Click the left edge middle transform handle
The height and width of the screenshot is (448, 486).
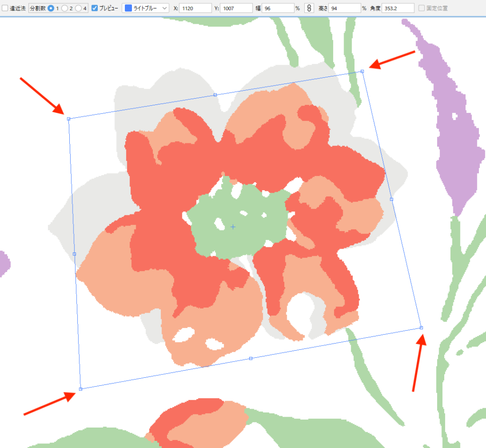click(75, 254)
